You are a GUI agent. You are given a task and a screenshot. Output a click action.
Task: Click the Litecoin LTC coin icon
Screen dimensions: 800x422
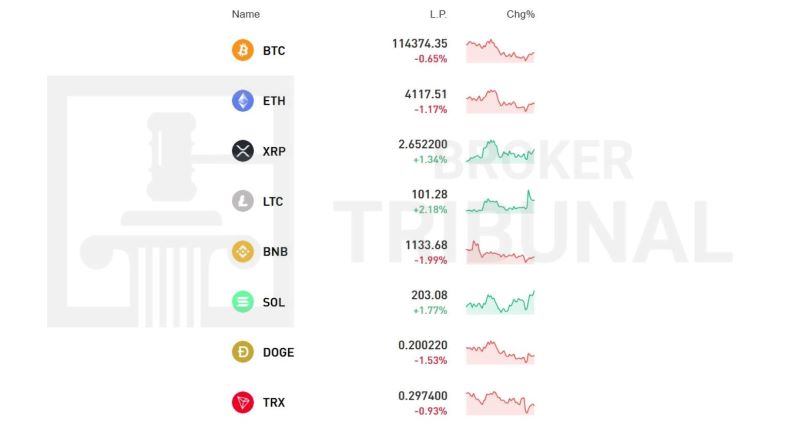click(243, 201)
